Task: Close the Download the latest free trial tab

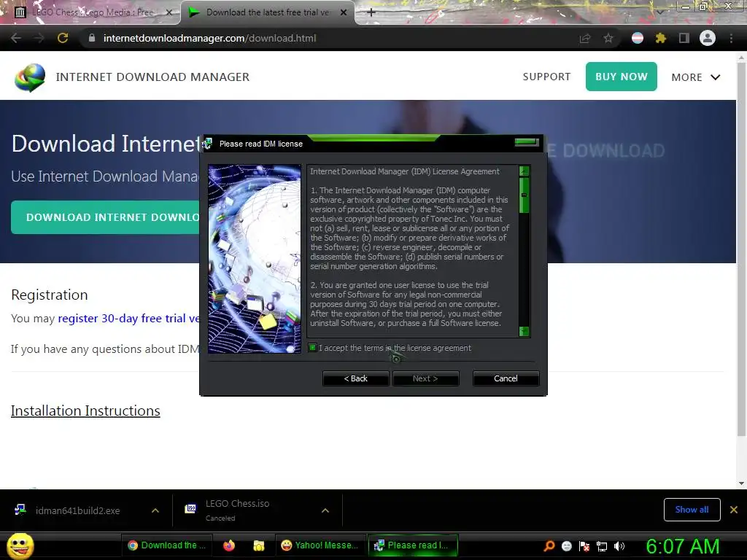Action: pyautogui.click(x=344, y=13)
